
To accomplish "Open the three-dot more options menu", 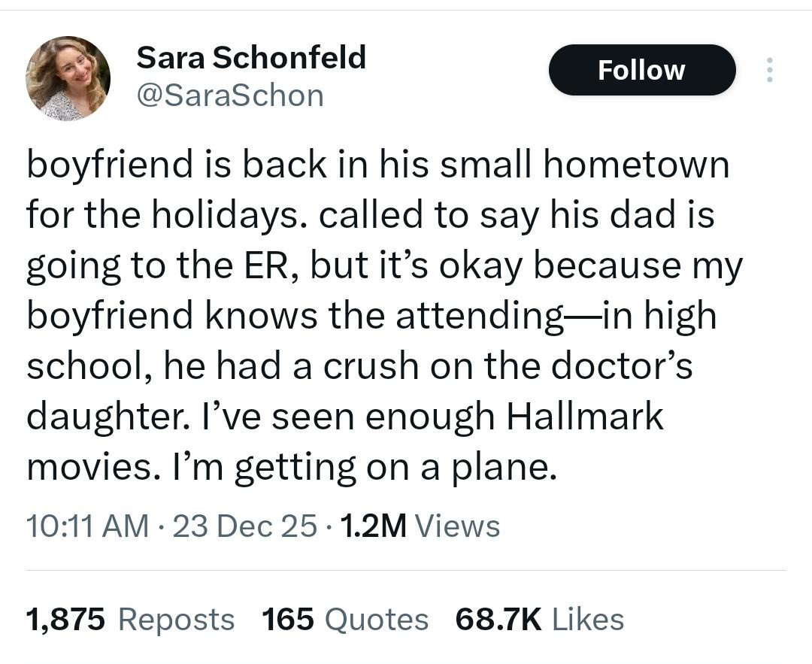I will [x=768, y=71].
